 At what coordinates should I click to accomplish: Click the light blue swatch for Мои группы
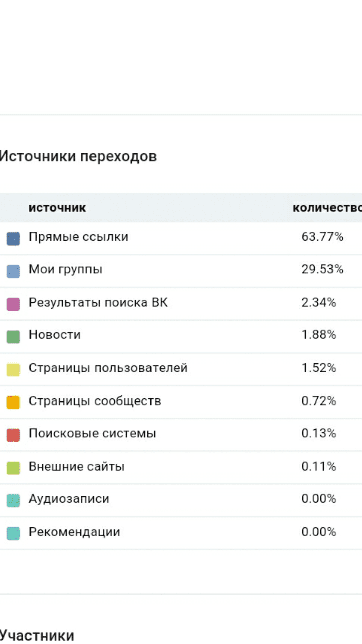[13, 271]
